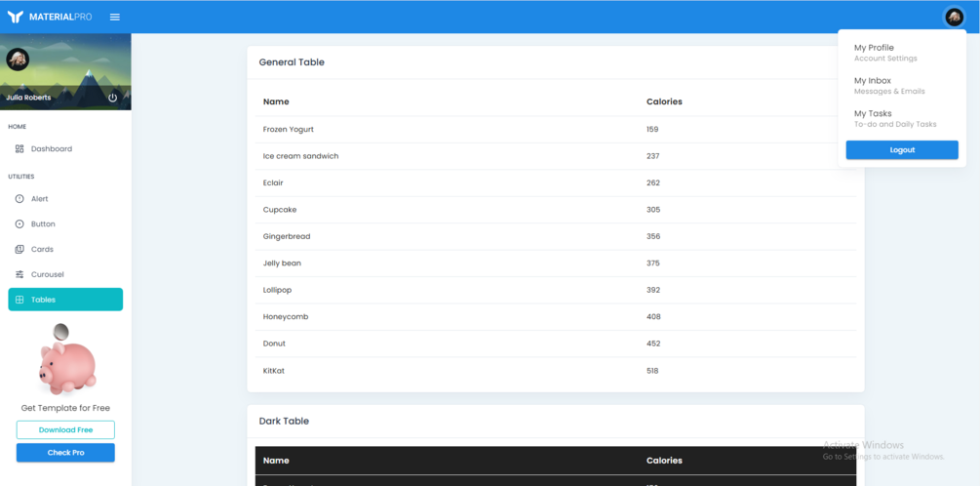Select the Lollipop row name
The height and width of the screenshot is (486, 980).
pos(278,290)
